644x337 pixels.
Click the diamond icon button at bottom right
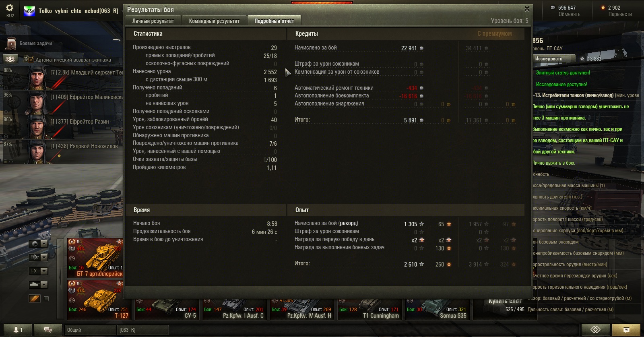pyautogui.click(x=595, y=330)
